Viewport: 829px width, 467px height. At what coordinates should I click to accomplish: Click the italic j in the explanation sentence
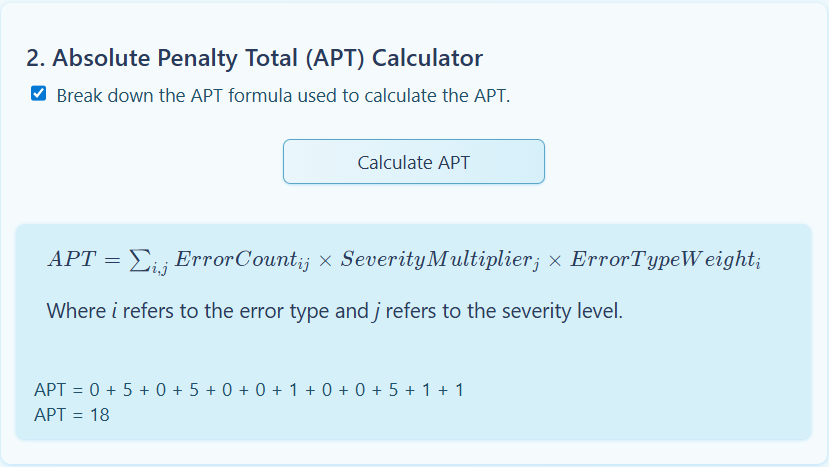[376, 311]
